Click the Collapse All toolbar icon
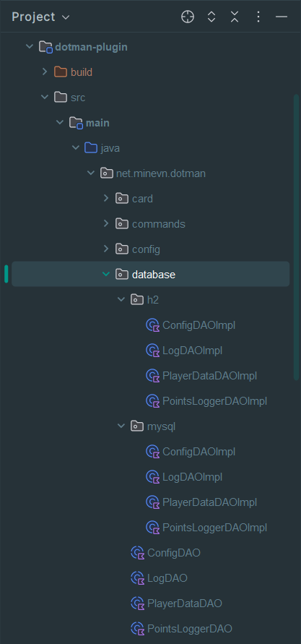The image size is (301, 644). pyautogui.click(x=235, y=17)
